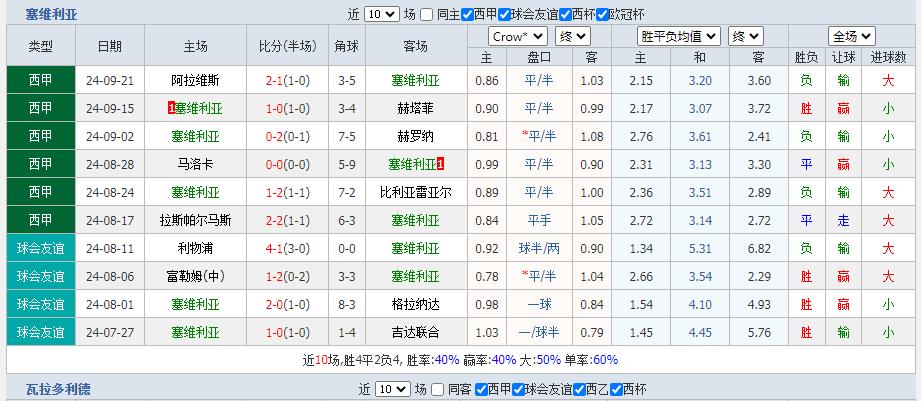Open the Crow* bookmaker dropdown
Image resolution: width=921 pixels, height=401 pixels.
[518, 36]
